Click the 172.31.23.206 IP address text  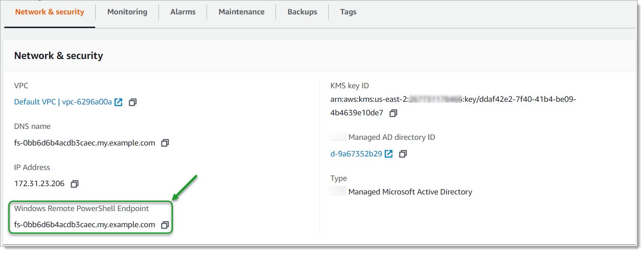click(39, 184)
